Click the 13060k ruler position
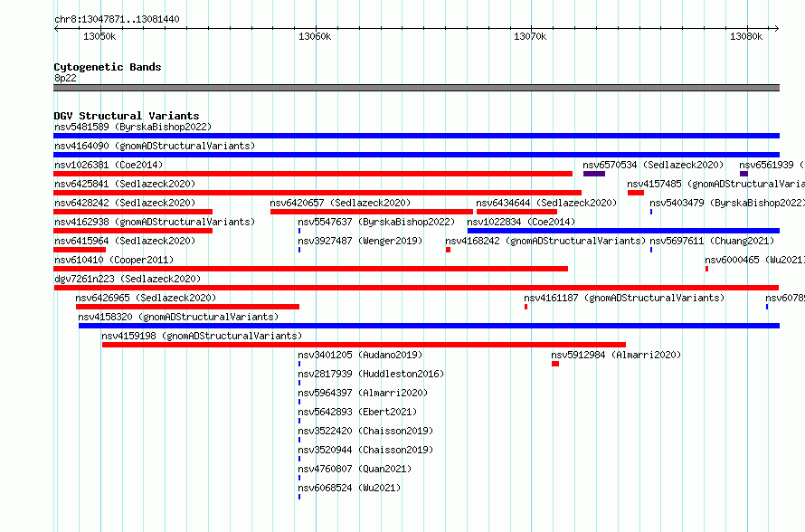 [315, 36]
